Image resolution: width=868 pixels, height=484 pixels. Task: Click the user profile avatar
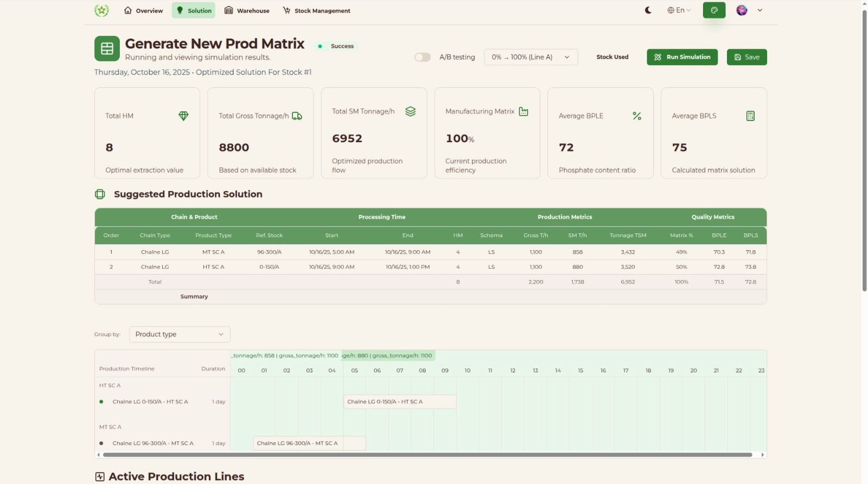coord(742,10)
